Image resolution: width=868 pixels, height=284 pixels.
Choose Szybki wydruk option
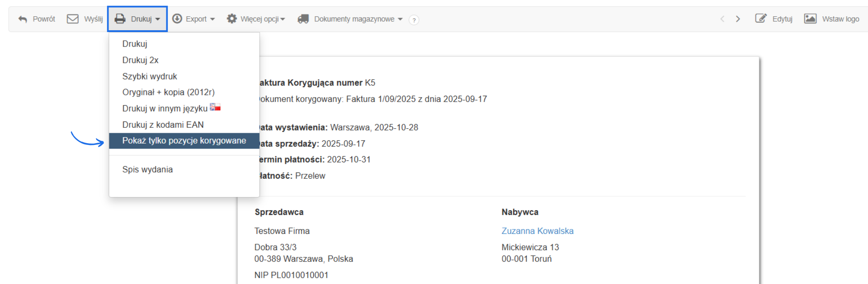184,76
